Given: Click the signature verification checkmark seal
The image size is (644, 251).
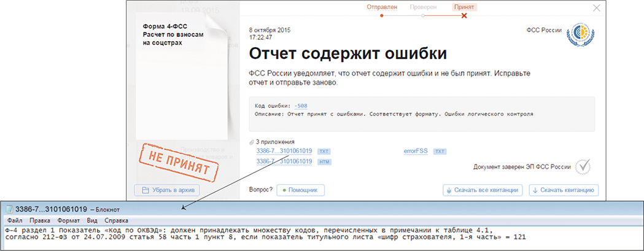Looking at the screenshot, I should click(x=582, y=166).
